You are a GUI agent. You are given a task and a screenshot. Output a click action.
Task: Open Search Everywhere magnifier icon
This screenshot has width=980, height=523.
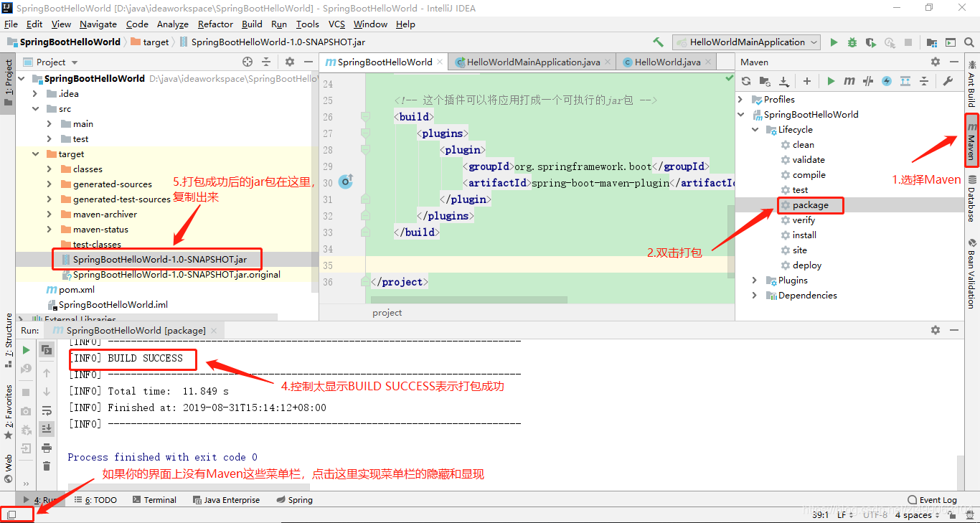[x=969, y=42]
